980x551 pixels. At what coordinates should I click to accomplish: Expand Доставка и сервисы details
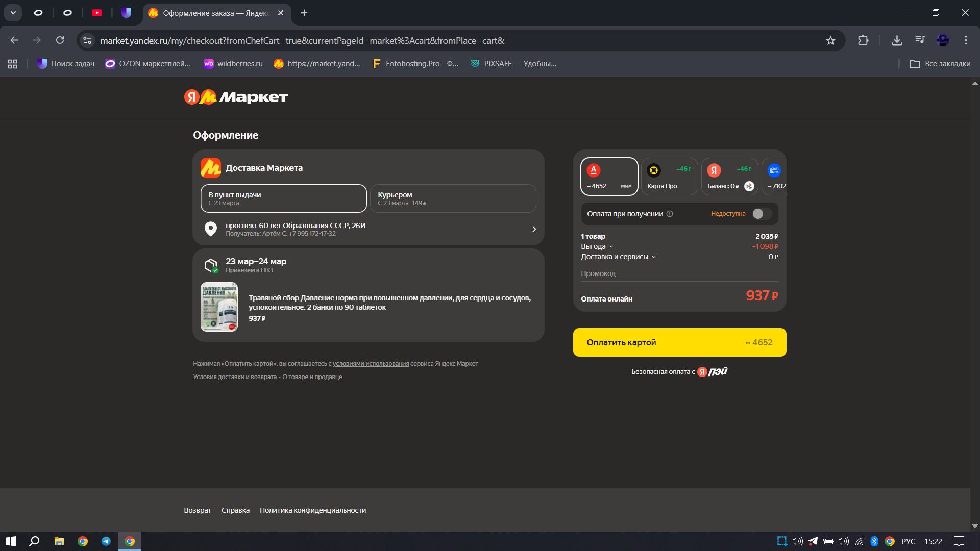[x=618, y=257]
